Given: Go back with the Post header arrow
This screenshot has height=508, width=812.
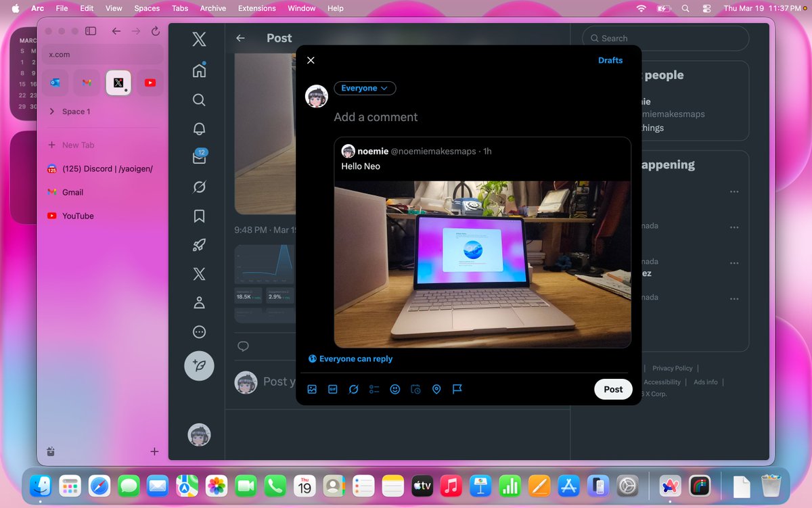Looking at the screenshot, I should tap(240, 39).
